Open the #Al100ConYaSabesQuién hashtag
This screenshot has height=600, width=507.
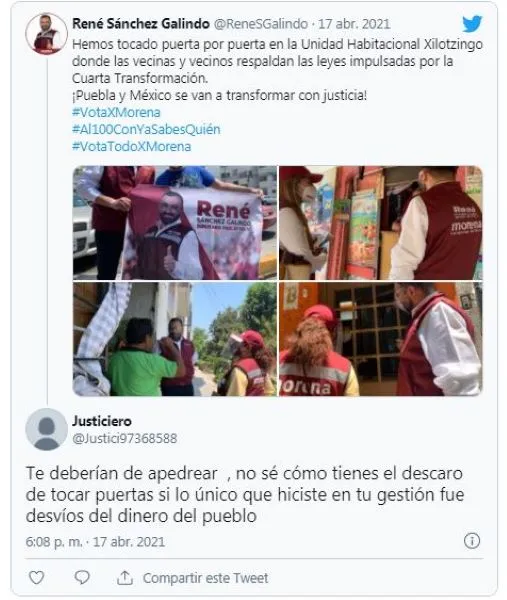[146, 129]
